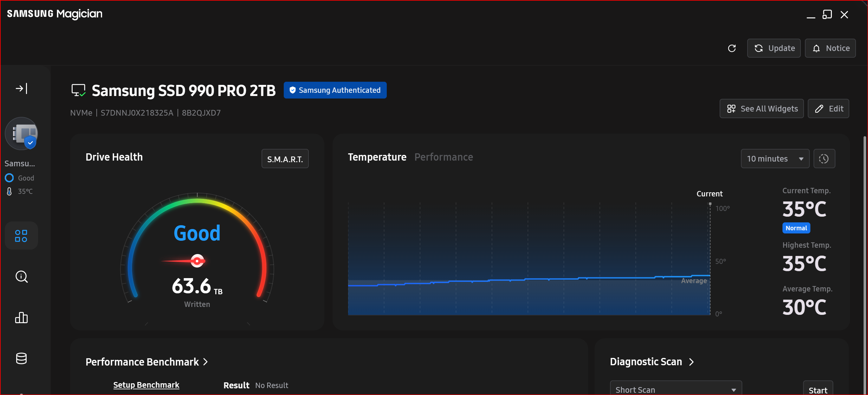Click the Normal temperature status badge
This screenshot has width=868, height=395.
tap(796, 228)
